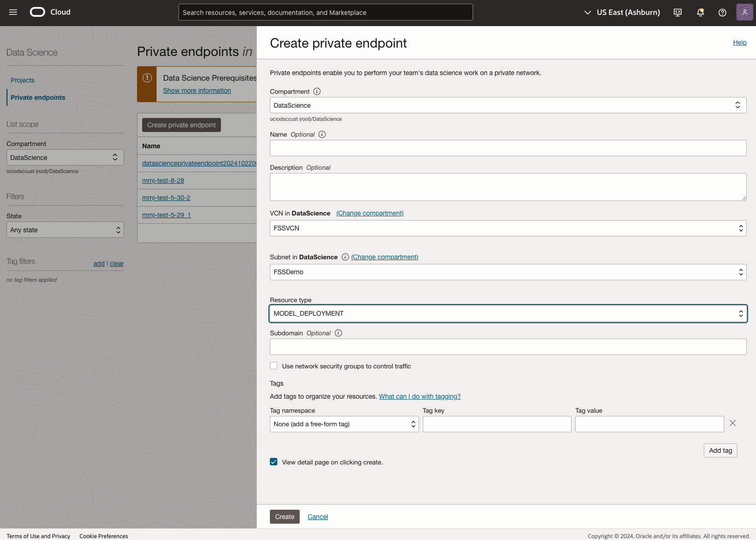Open the help question mark menu
This screenshot has height=540, width=756.
[722, 13]
